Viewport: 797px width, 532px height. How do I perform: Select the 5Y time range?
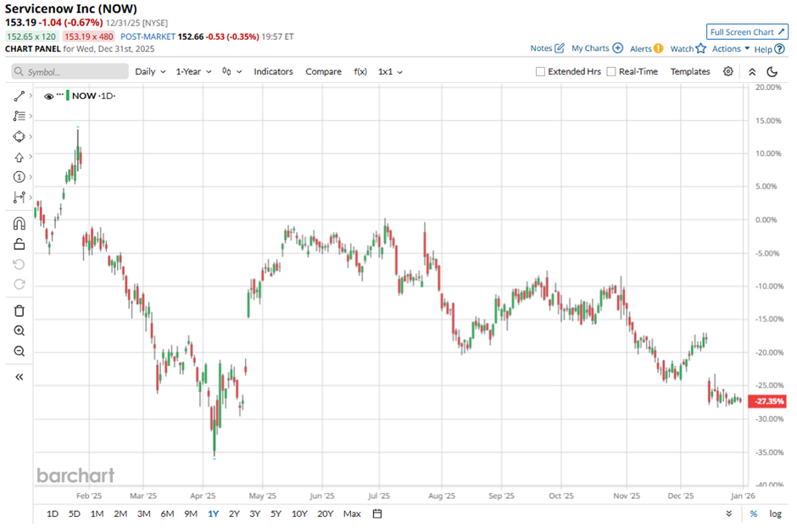[x=276, y=513]
